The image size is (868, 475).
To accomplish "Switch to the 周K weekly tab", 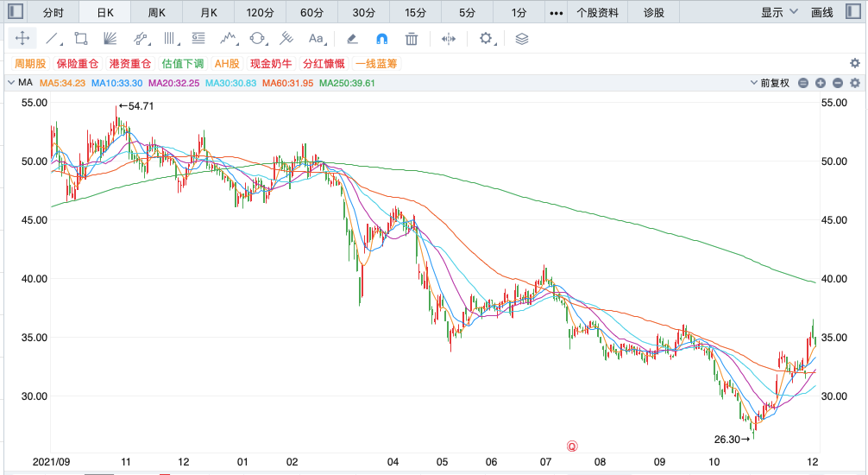I will tap(157, 12).
